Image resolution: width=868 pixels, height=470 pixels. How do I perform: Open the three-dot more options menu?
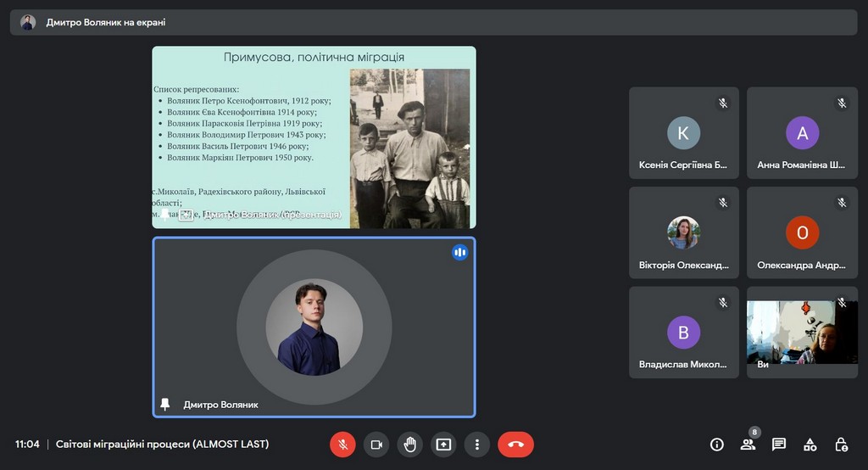[x=477, y=445]
